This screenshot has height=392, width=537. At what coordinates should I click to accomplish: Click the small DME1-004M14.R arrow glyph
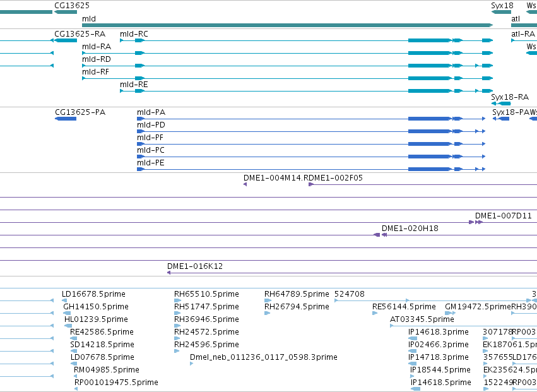coord(245,184)
